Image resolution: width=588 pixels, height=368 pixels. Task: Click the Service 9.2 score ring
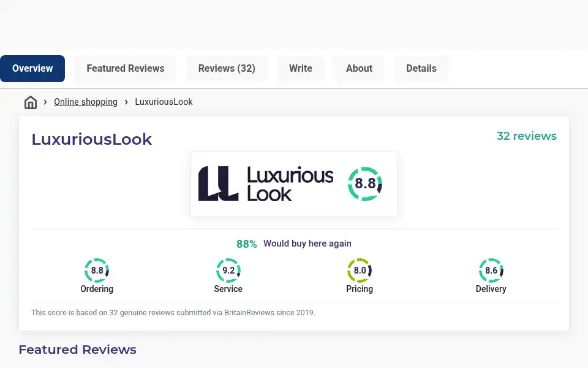coord(228,270)
